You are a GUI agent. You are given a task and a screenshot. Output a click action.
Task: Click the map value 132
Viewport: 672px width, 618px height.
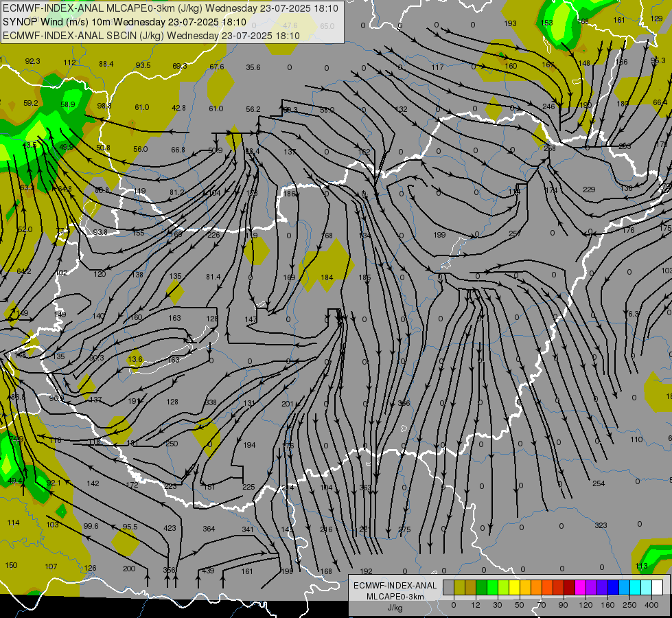(401, 109)
